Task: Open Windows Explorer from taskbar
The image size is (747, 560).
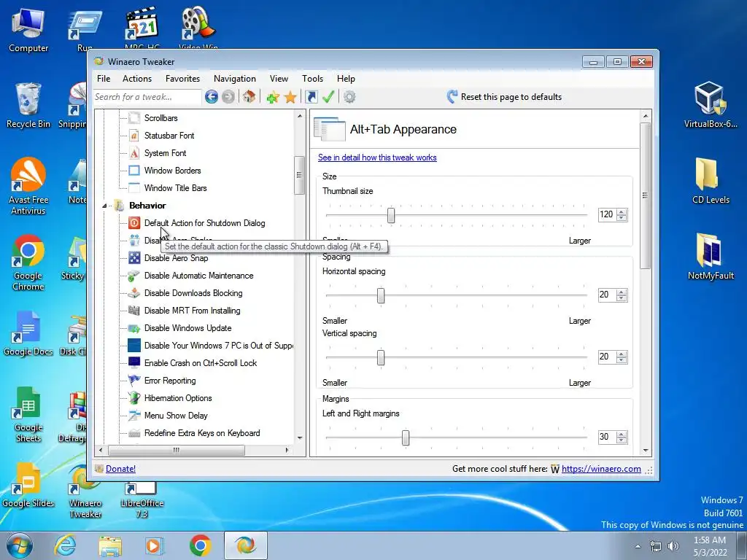Action: [x=110, y=546]
